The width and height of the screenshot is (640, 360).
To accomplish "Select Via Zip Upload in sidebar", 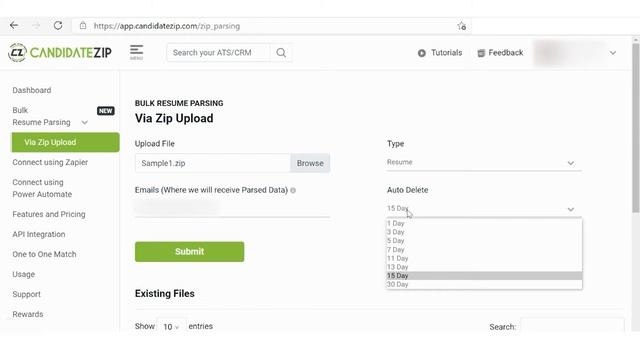I will point(65,142).
